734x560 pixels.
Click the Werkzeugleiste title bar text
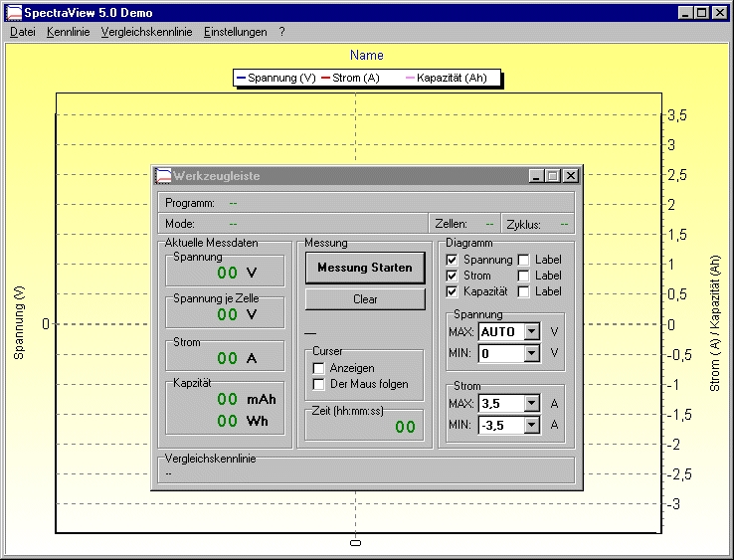point(216,176)
